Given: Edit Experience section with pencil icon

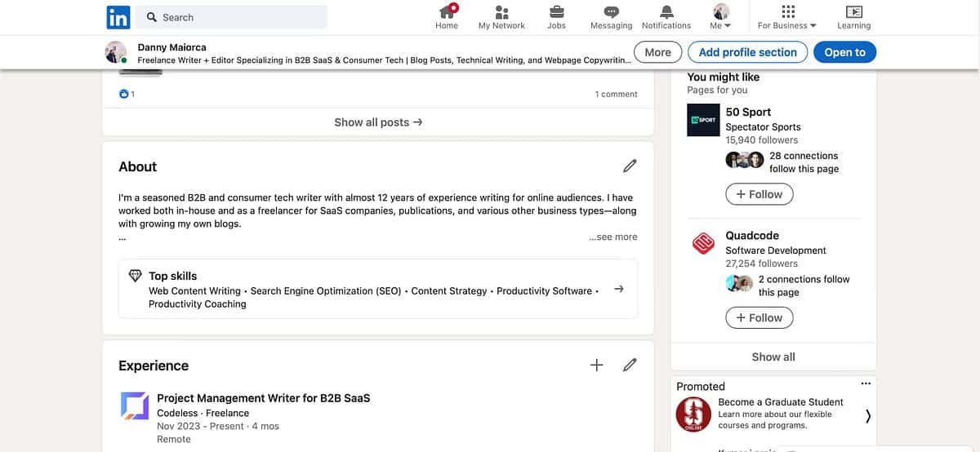Looking at the screenshot, I should tap(630, 366).
